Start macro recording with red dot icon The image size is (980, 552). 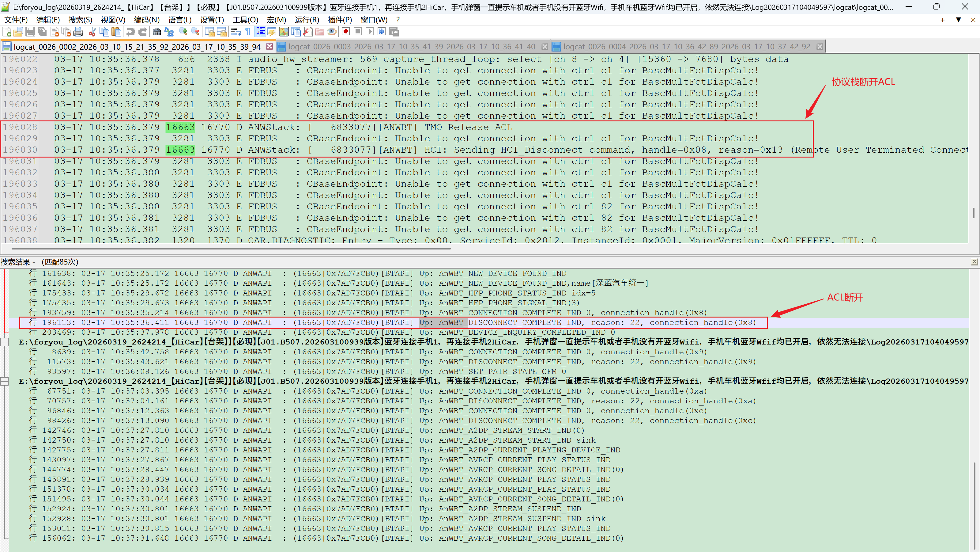click(x=345, y=32)
